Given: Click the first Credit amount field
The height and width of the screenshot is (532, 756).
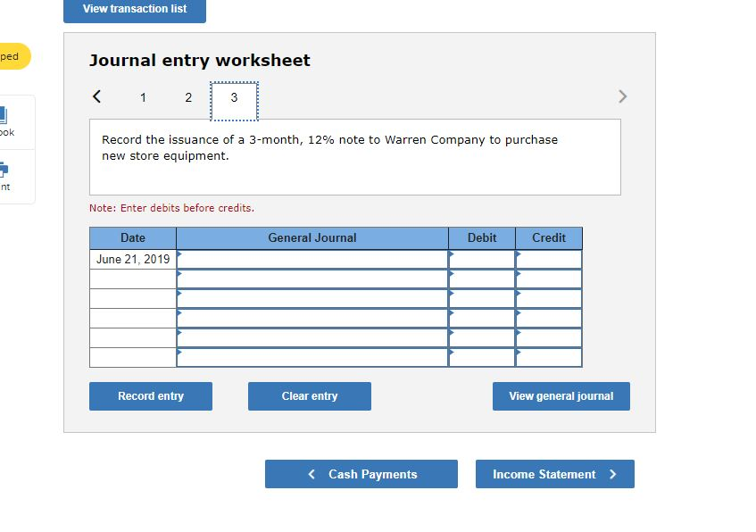Looking at the screenshot, I should 548,257.
